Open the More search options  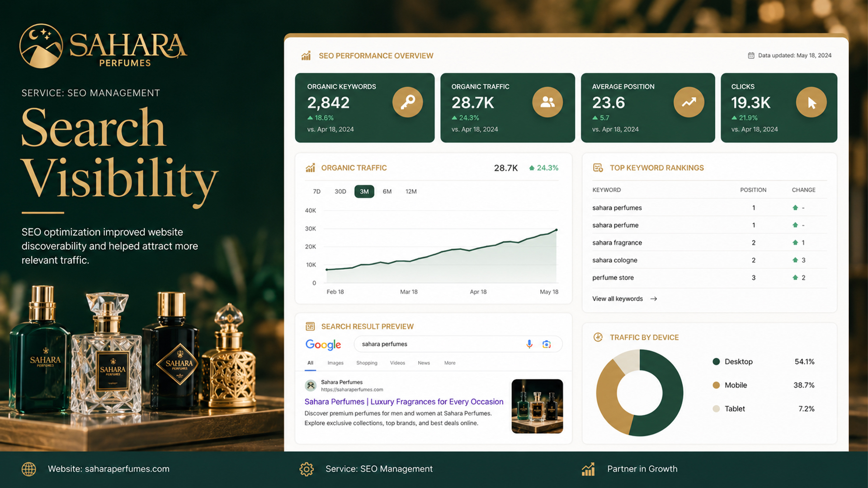(450, 363)
